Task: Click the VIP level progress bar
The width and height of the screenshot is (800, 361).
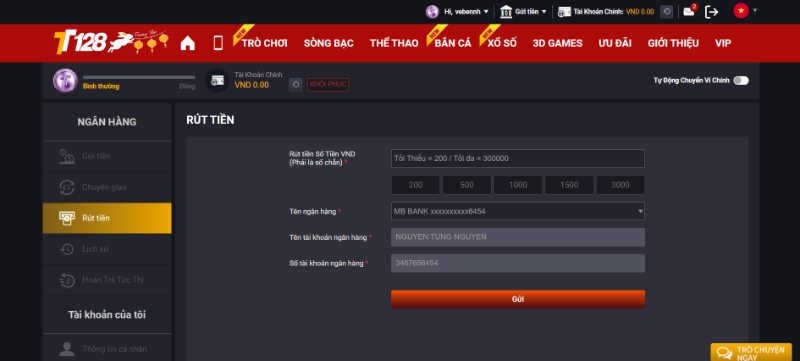Action: (x=139, y=78)
